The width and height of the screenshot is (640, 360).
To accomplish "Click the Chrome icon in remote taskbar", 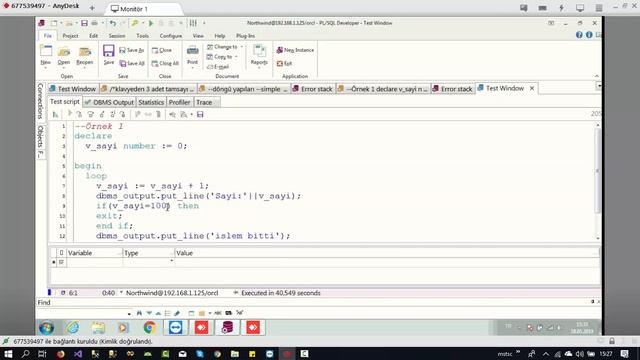I will click(149, 327).
